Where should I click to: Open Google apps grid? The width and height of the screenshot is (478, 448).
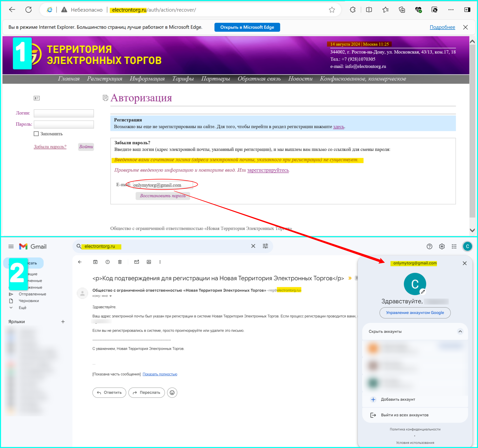(454, 246)
